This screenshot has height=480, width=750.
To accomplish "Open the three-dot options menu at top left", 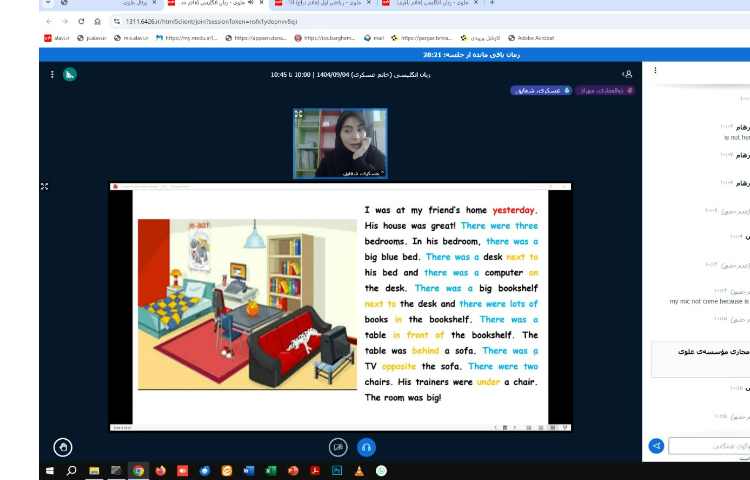I will pyautogui.click(x=52, y=74).
